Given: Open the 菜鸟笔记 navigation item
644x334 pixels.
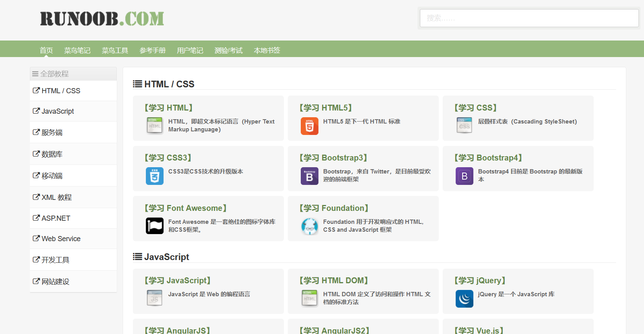Looking at the screenshot, I should coord(77,50).
